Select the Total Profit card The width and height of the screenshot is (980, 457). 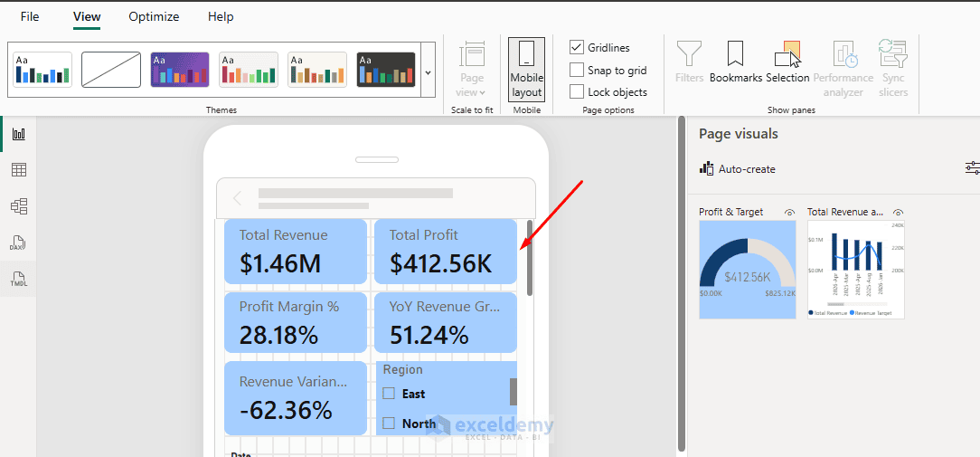point(446,252)
